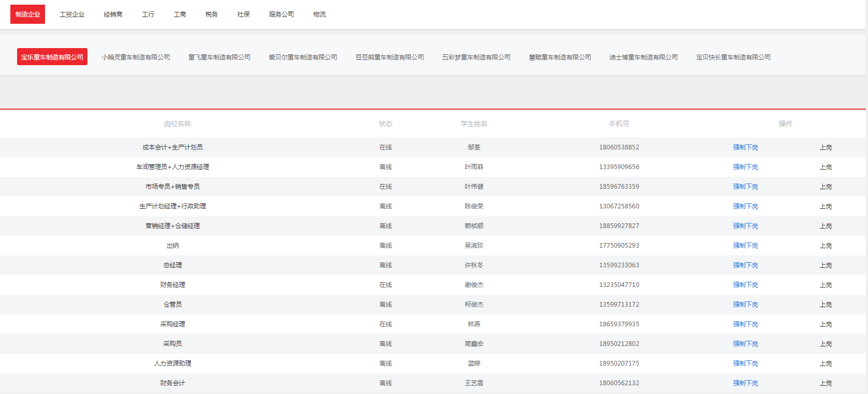Screen dimensions: 868x394
Task: Select the 制造企业 tab
Action: [27, 14]
